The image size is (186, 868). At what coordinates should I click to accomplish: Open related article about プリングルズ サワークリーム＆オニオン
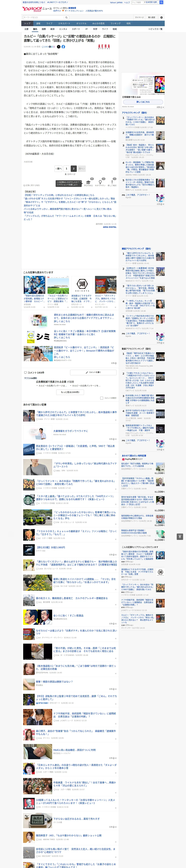pyautogui.click(x=70, y=218)
